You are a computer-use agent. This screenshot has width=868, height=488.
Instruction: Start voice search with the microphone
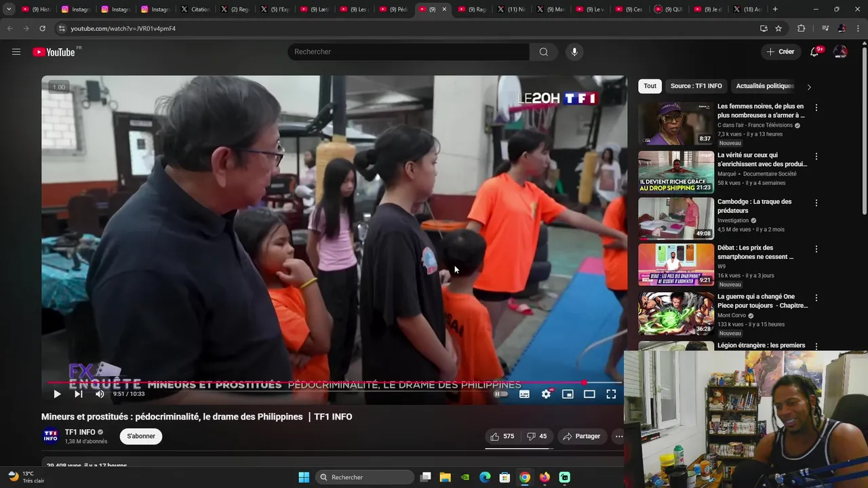[x=574, y=52]
